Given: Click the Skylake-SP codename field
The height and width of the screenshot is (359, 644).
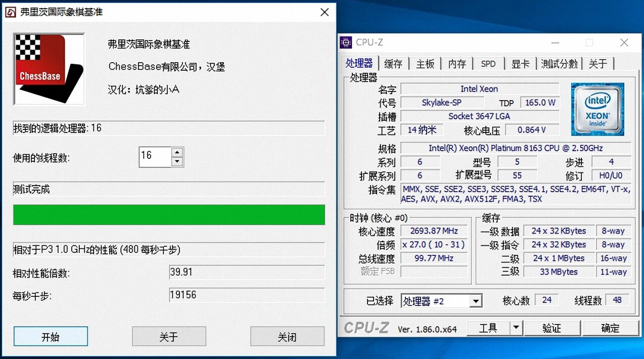Looking at the screenshot, I should 441,103.
